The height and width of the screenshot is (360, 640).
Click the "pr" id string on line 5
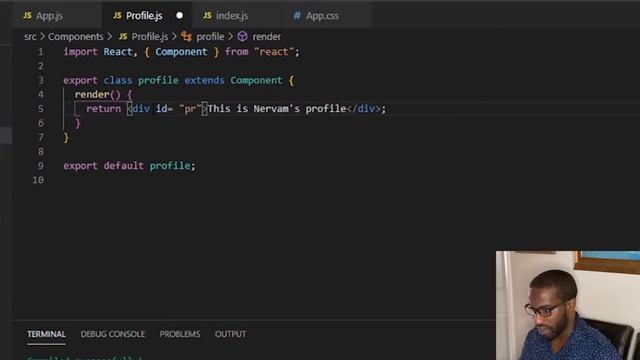(190, 109)
